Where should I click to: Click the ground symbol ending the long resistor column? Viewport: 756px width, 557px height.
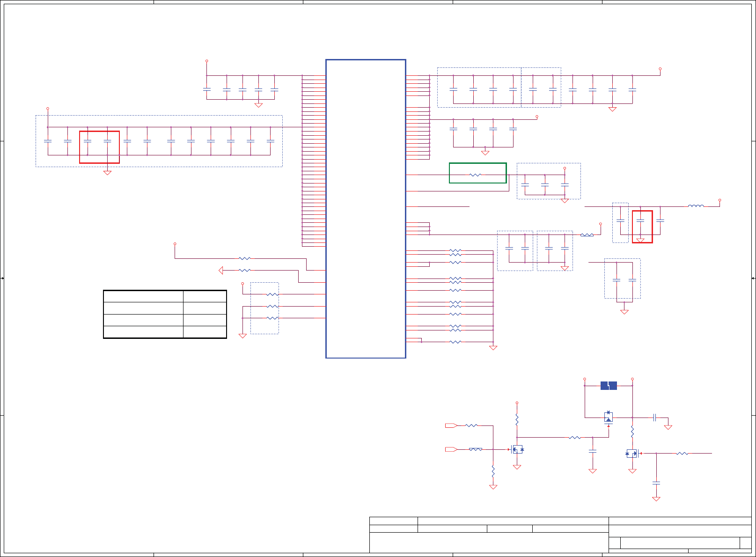(x=493, y=348)
